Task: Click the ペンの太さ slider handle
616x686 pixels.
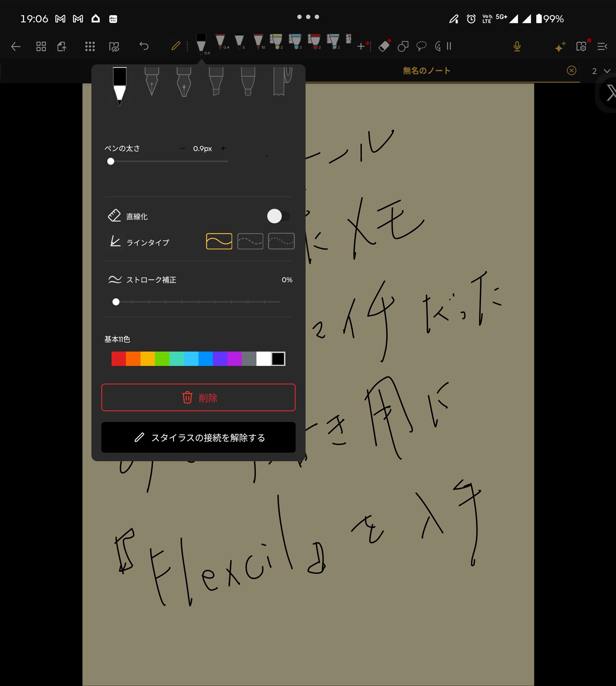Action: (111, 161)
